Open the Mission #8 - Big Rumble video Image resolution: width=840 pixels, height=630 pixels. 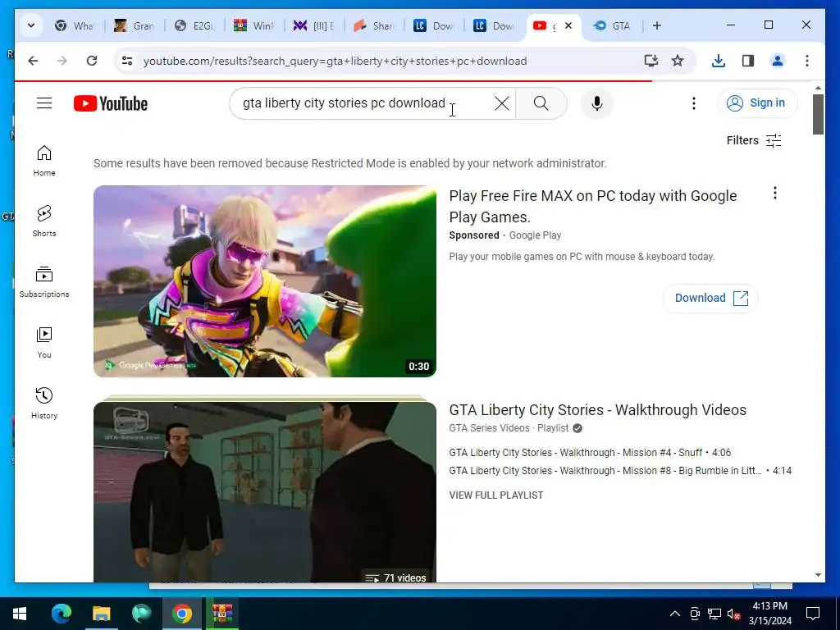(620, 471)
